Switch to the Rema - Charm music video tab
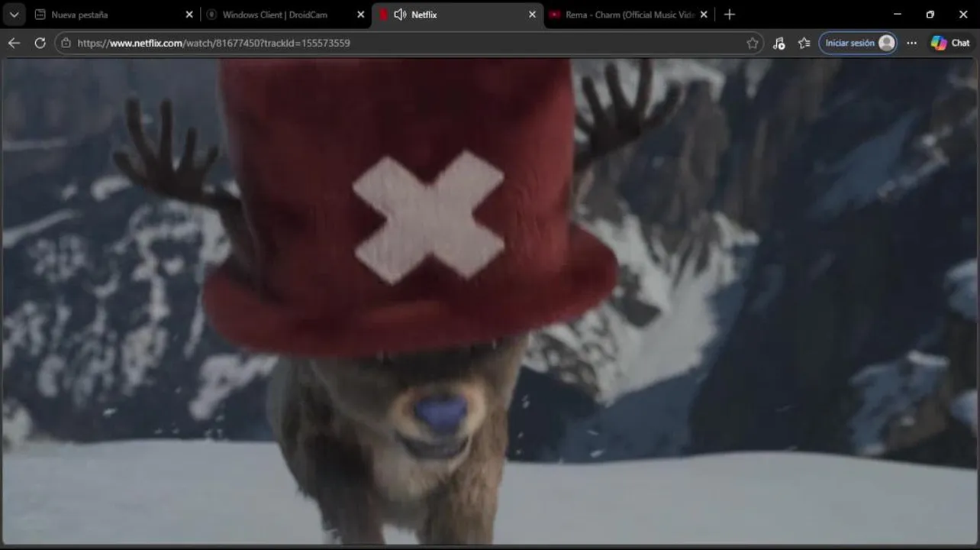980x550 pixels. [x=629, y=15]
